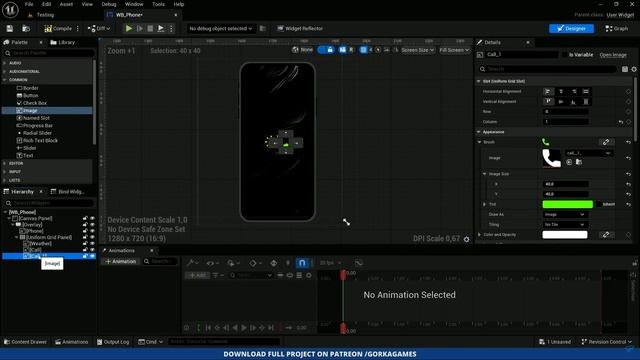This screenshot has height=360, width=640.
Task: Switch to the Library tab
Action: click(x=63, y=42)
